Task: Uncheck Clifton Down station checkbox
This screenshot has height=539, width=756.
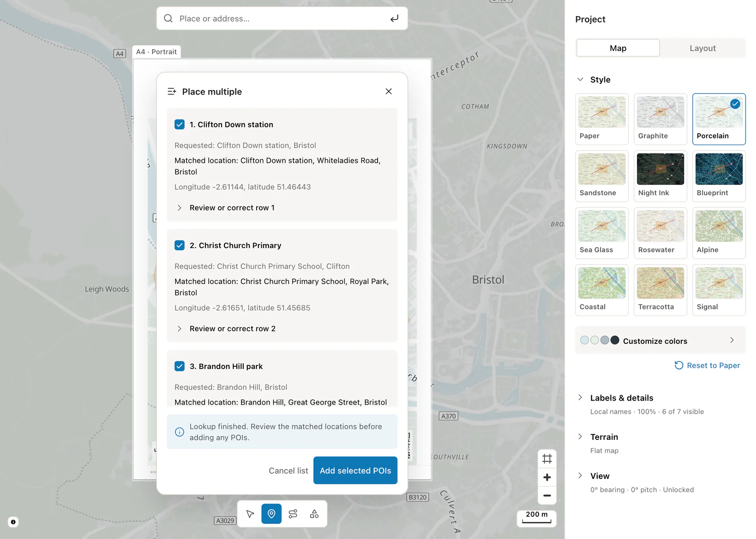Action: (180, 124)
